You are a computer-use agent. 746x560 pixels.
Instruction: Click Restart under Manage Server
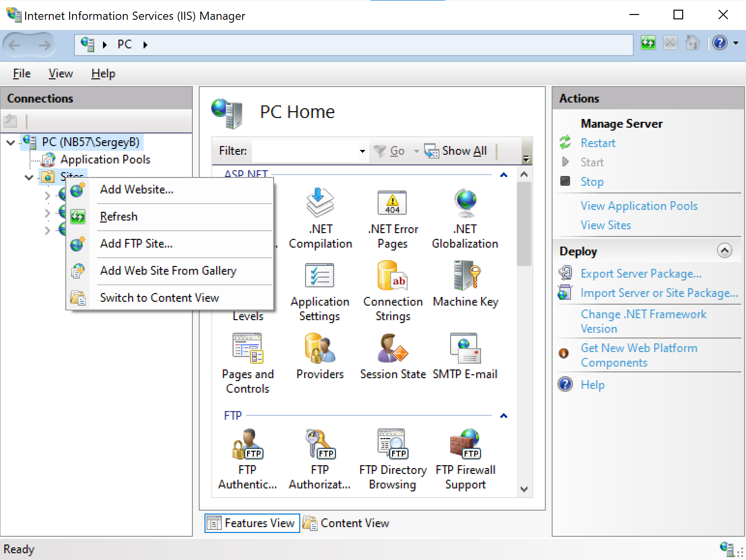(x=598, y=143)
